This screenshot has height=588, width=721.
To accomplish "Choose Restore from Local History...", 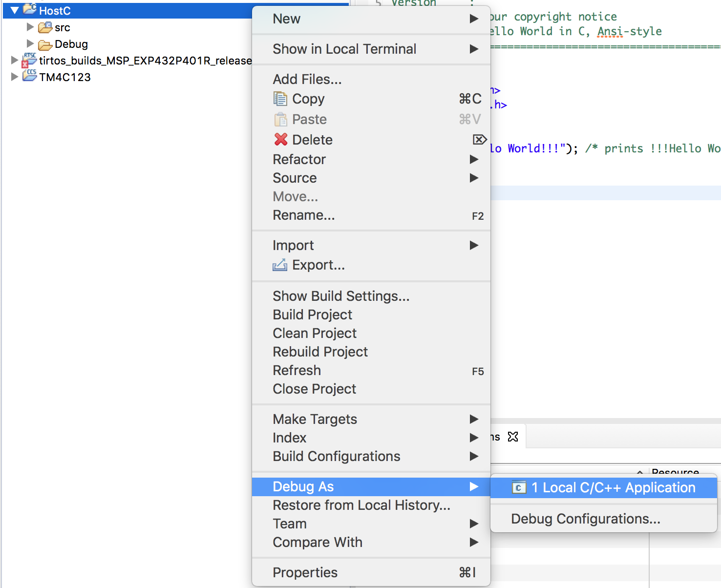I will [371, 505].
